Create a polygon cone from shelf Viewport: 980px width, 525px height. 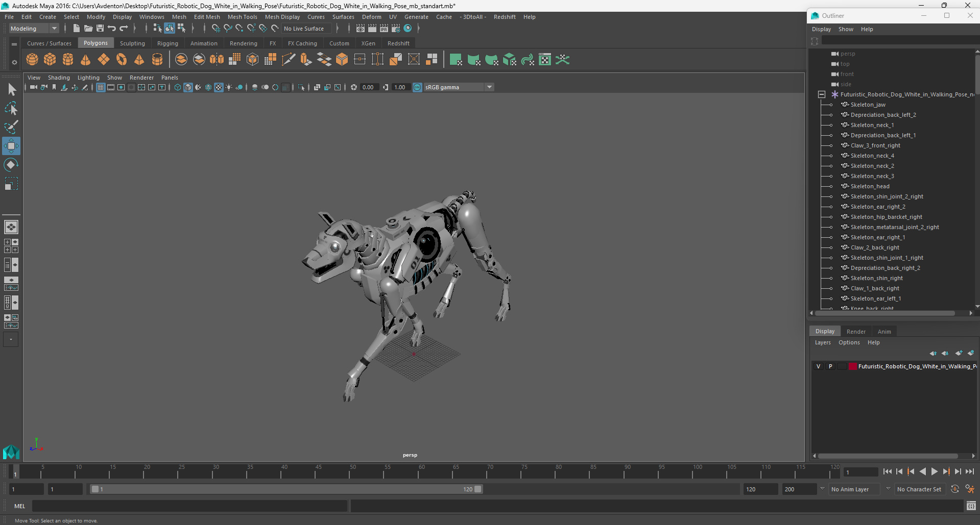(x=86, y=60)
